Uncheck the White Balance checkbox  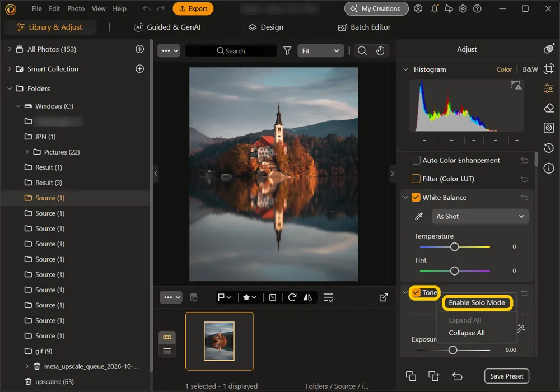pos(416,198)
